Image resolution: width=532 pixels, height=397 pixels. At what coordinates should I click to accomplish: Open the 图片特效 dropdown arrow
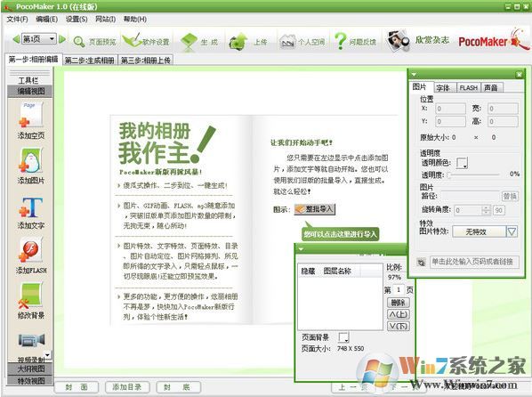click(x=512, y=232)
